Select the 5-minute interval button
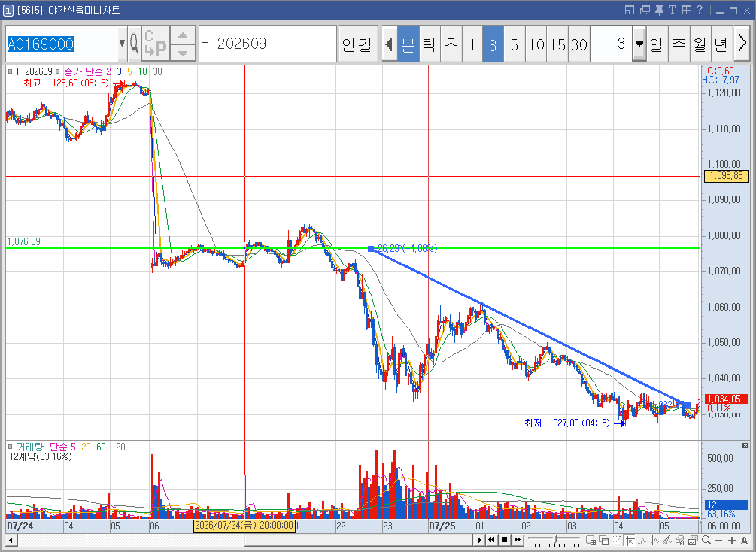Viewport: 756px width, 552px height. coord(515,44)
